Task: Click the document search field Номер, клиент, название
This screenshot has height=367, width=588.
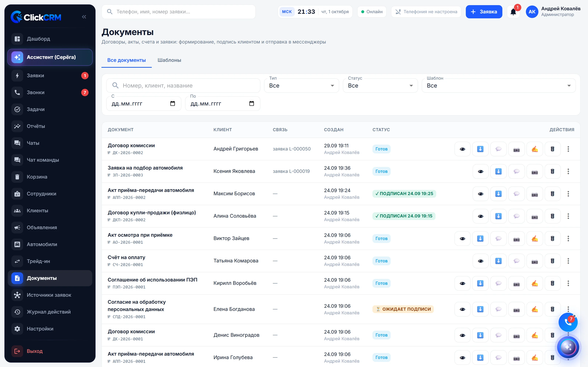Action: pos(183,86)
